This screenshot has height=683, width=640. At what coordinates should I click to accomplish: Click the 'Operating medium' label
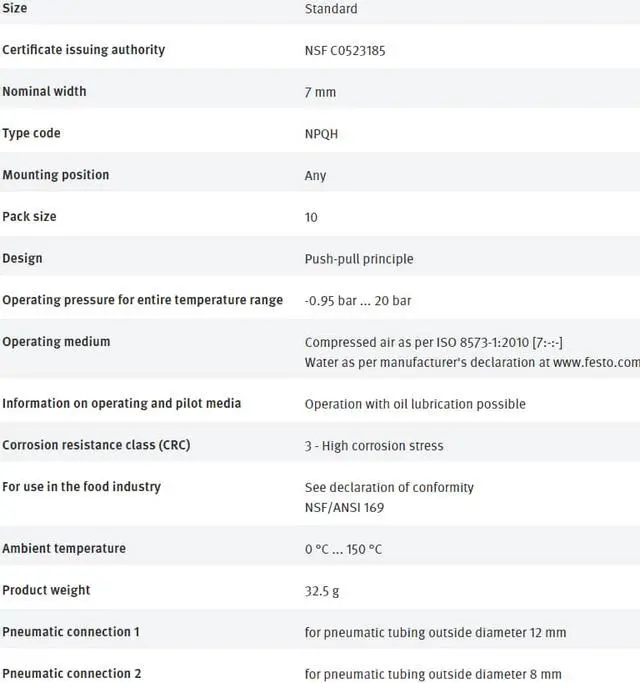click(56, 342)
